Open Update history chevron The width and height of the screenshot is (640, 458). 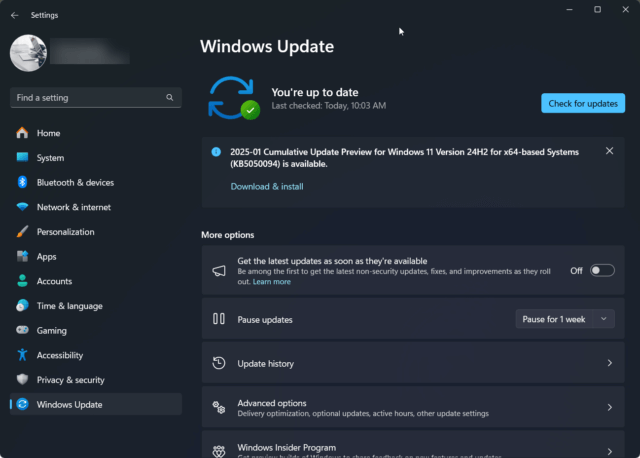(x=609, y=363)
